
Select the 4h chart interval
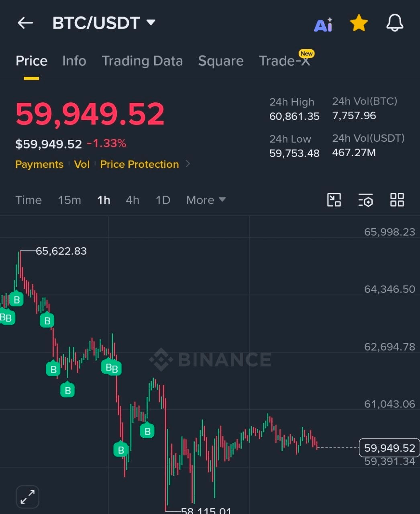click(133, 200)
